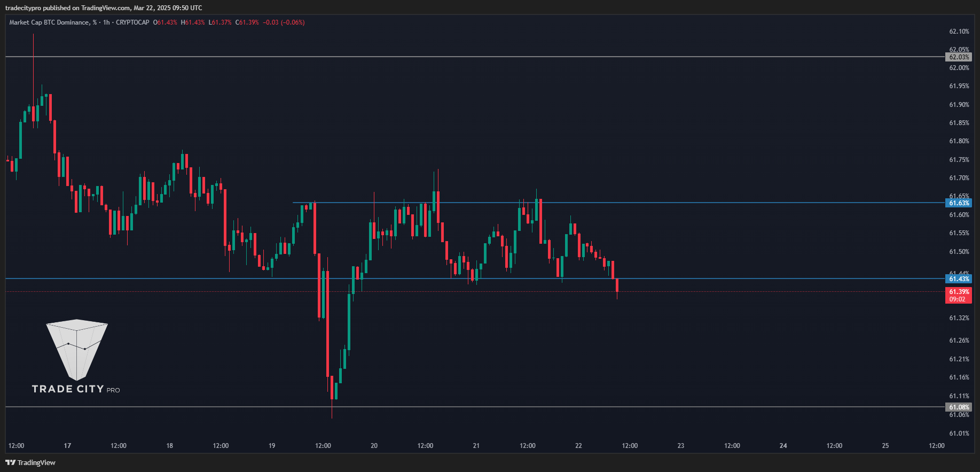Click the 'CRYPTOCAP' exchange label

pos(132,22)
